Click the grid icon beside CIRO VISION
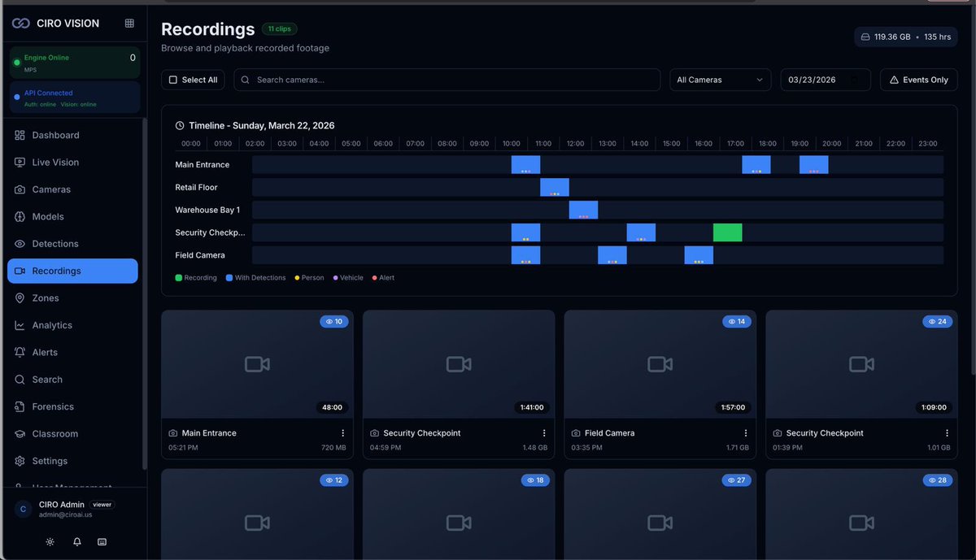Image resolution: width=976 pixels, height=560 pixels. [x=129, y=24]
